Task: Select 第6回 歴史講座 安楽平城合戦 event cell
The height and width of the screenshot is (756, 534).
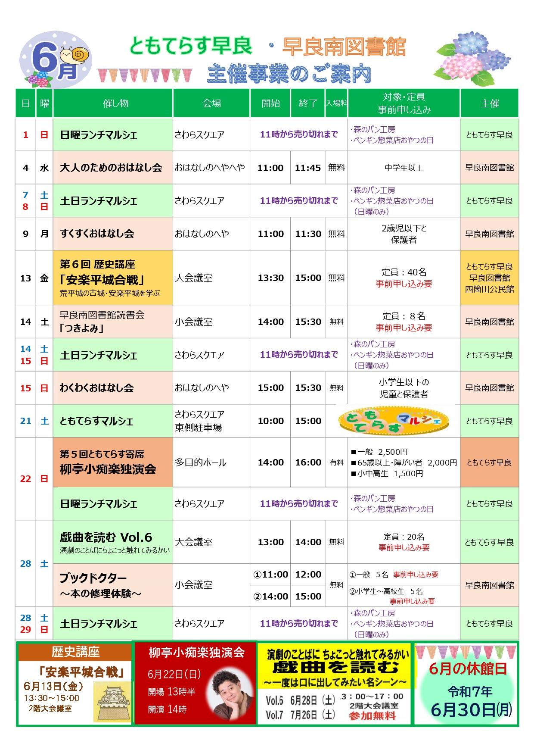Action: point(113,278)
